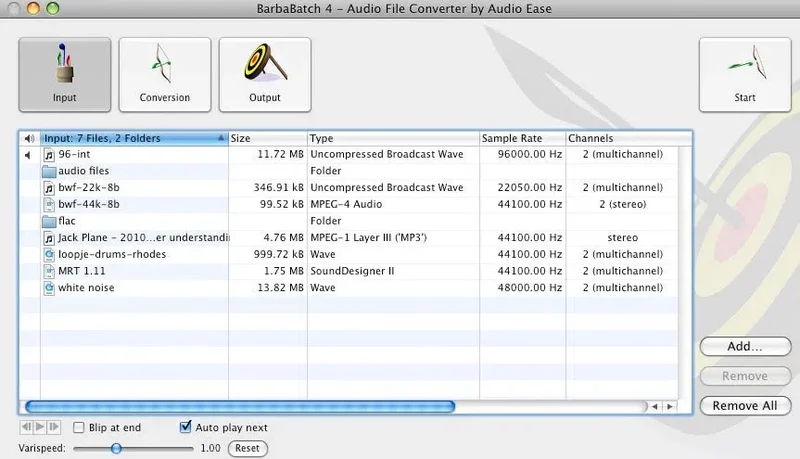This screenshot has height=459, width=800.
Task: Click the bwf-22k-8b file icon
Action: (x=49, y=188)
